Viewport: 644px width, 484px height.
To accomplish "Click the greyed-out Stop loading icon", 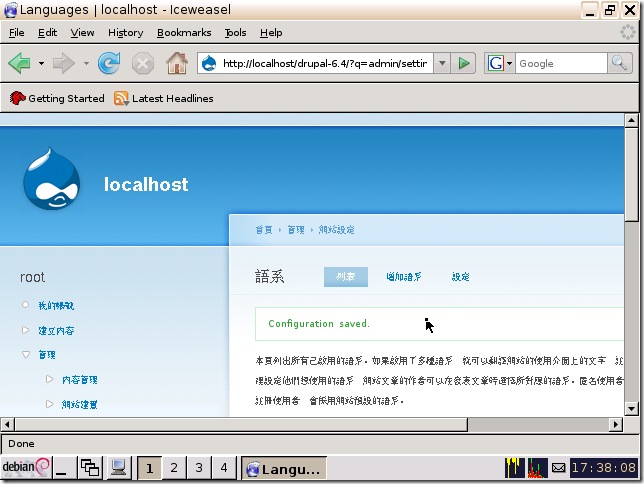I will (143, 64).
